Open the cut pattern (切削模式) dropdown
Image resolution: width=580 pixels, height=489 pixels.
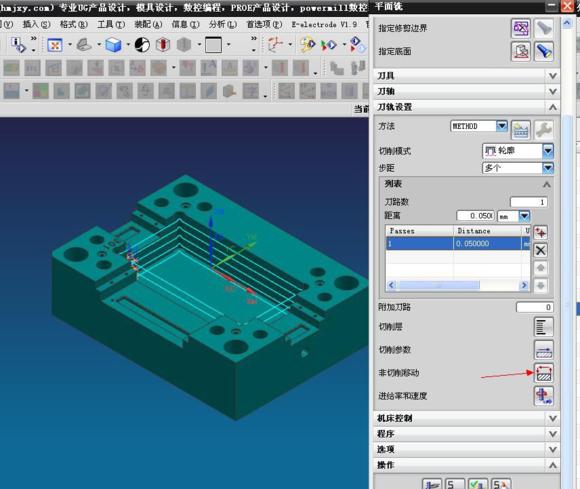[x=548, y=151]
